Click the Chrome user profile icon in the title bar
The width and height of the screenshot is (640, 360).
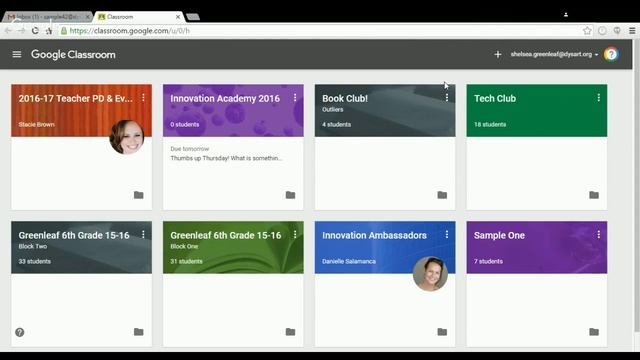(x=566, y=15)
